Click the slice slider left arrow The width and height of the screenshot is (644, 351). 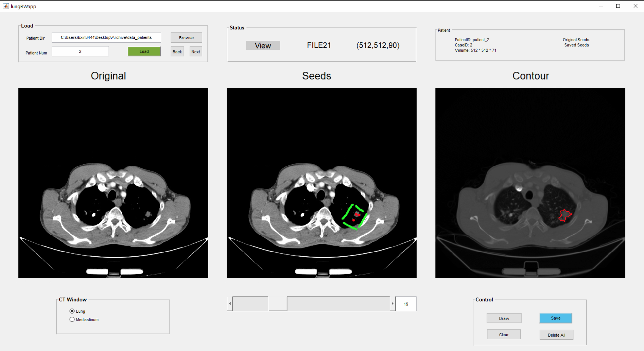click(x=229, y=304)
